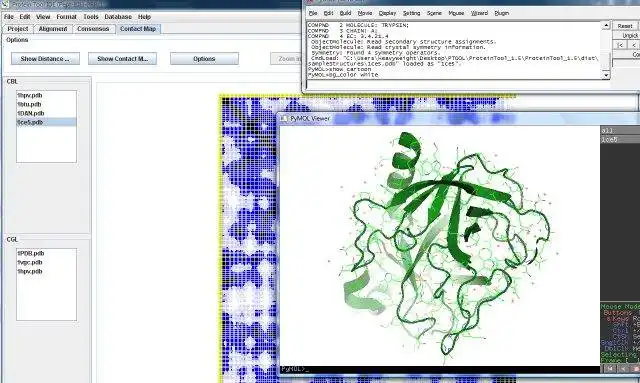Click the Mouse Mode panel in PyMOL
The width and height of the screenshot is (640, 383).
click(x=620, y=332)
